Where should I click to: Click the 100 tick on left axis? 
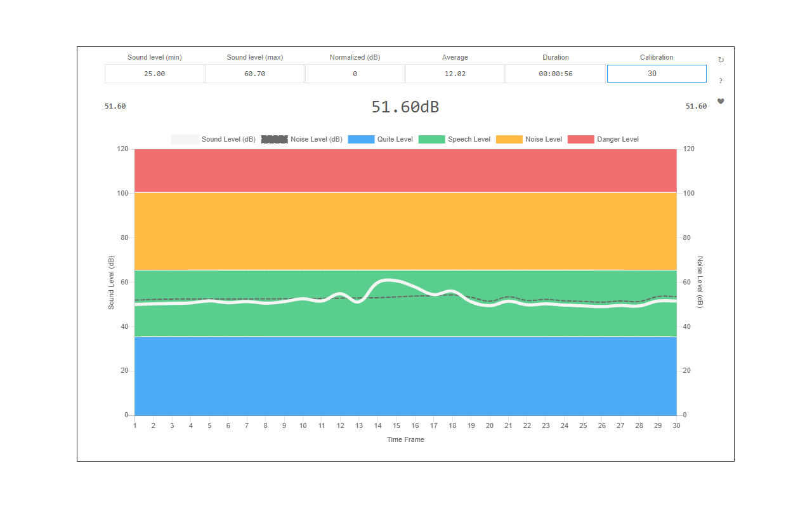122,193
